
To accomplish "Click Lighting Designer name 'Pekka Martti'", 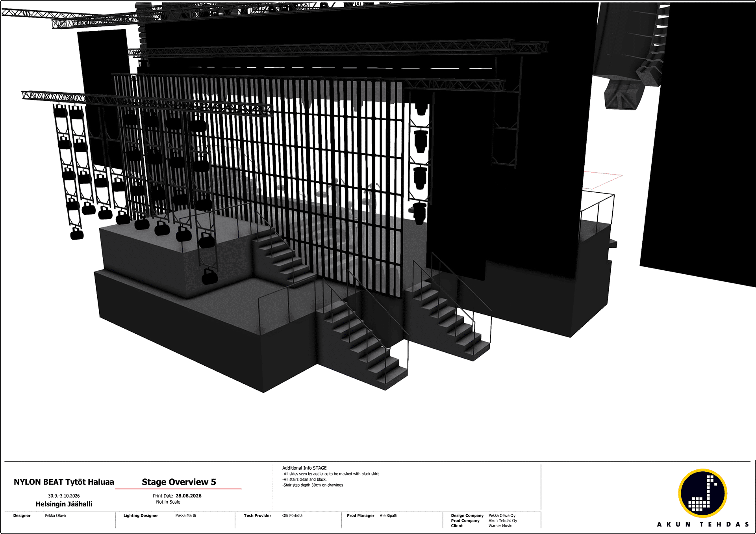I will tap(186, 515).
